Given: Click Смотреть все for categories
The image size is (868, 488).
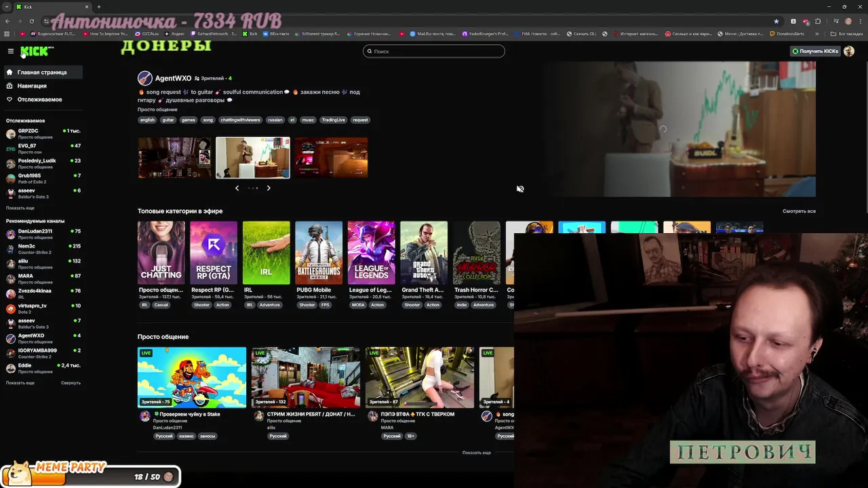Looking at the screenshot, I should [799, 211].
